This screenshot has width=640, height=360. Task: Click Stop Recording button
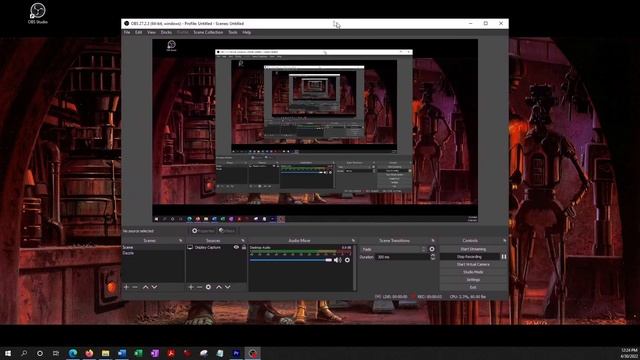tap(470, 257)
